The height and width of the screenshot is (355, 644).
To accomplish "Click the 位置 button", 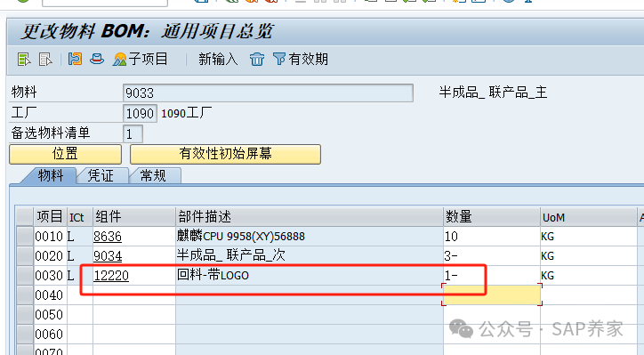I will click(65, 154).
